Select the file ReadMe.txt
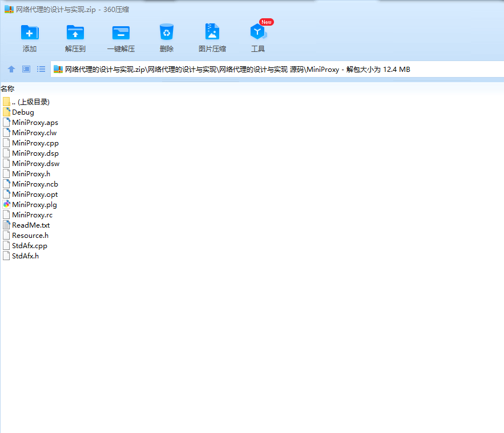Screen dimensions: 504x433 click(26, 225)
